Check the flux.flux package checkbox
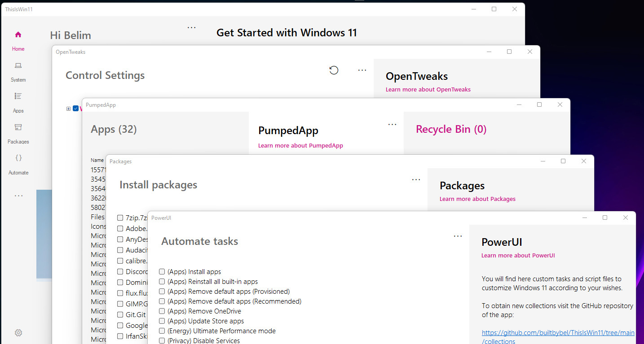This screenshot has height=344, width=644. tap(120, 293)
